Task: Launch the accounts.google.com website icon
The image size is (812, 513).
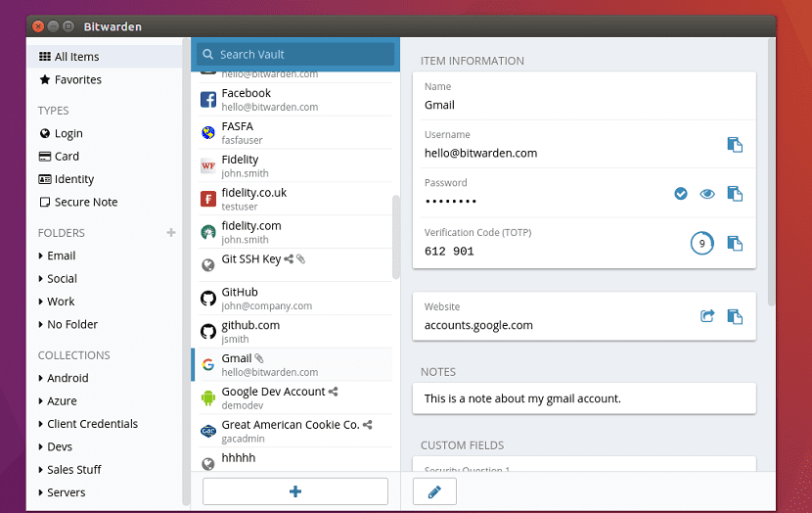Action: click(x=707, y=316)
